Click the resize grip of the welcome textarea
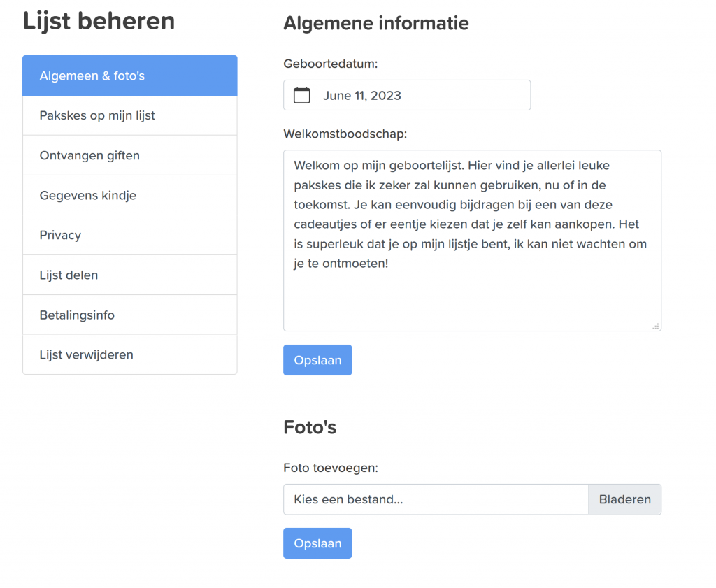 pos(656,326)
